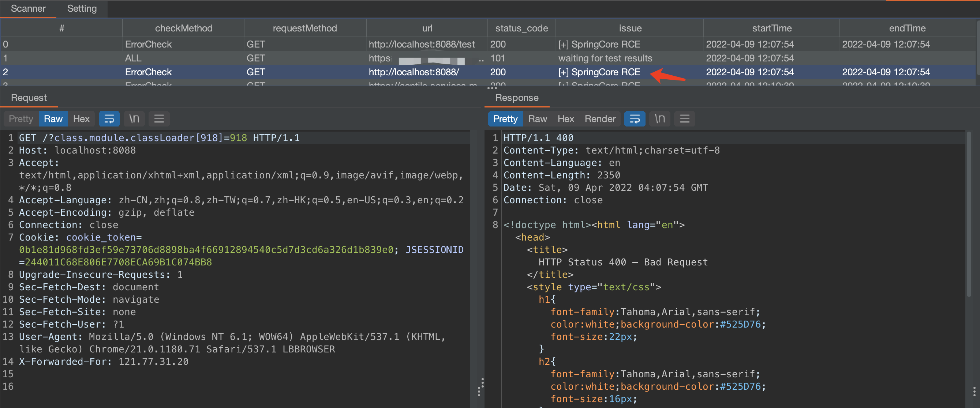Viewport: 980px width, 408px height.
Task: Switch Request view to Hex
Action: [x=81, y=119]
